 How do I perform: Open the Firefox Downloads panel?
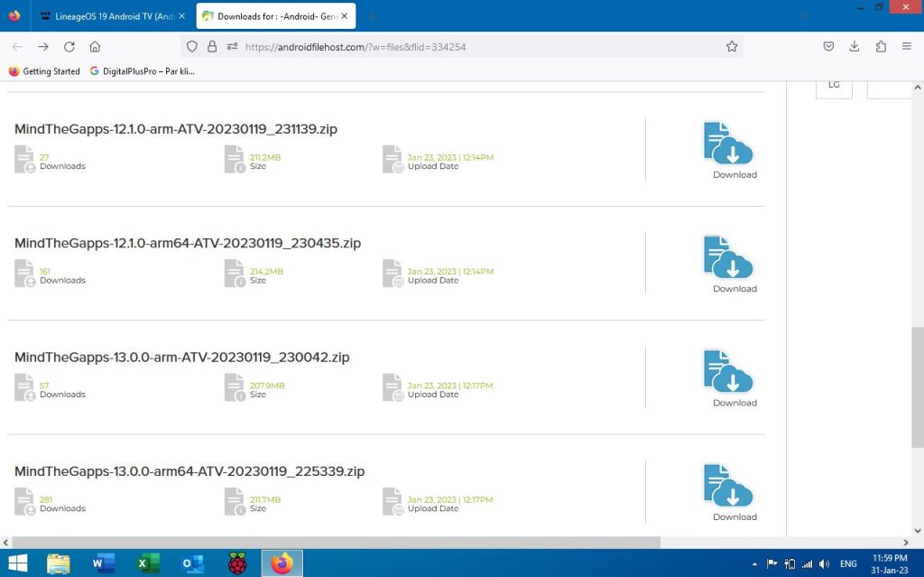(855, 47)
